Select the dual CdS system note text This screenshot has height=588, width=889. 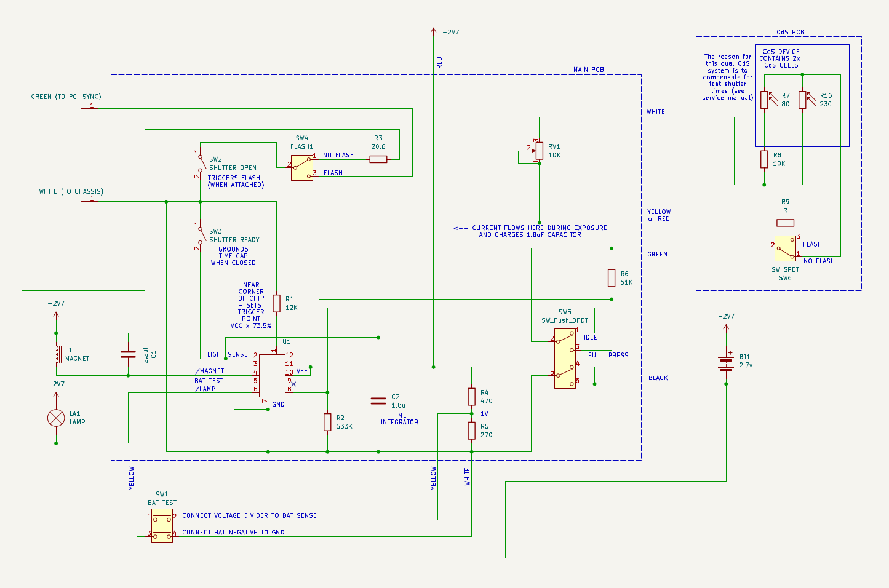(727, 77)
